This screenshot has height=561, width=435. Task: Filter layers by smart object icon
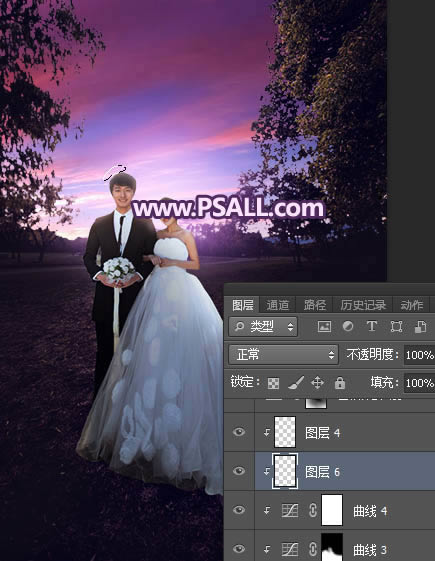[x=420, y=326]
